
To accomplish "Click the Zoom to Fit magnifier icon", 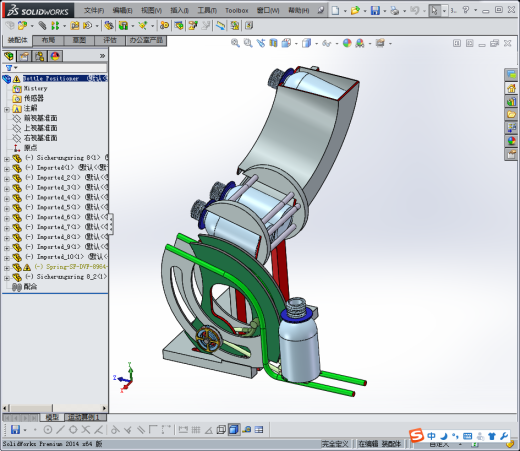I will [x=235, y=43].
